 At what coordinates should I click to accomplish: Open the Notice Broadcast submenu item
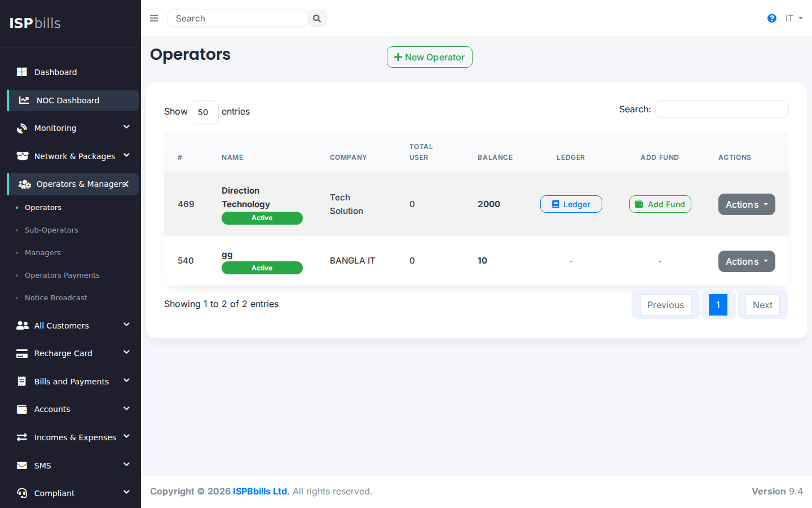56,297
